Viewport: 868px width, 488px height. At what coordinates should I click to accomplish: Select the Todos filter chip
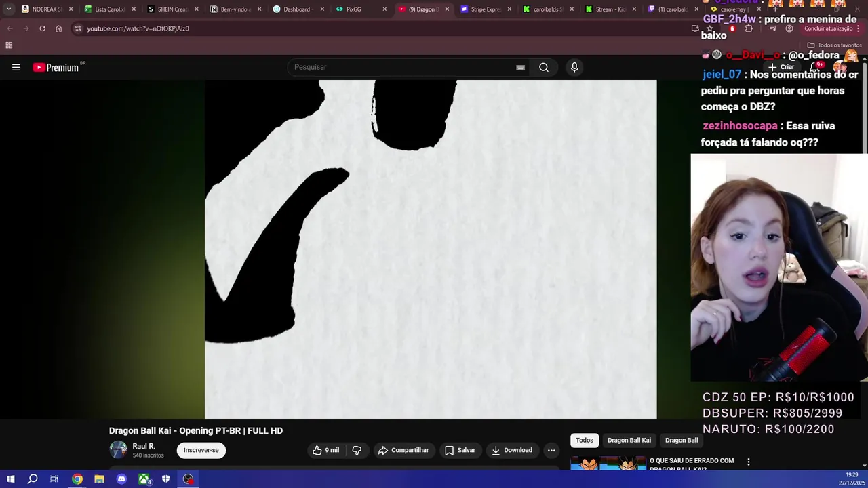(585, 441)
